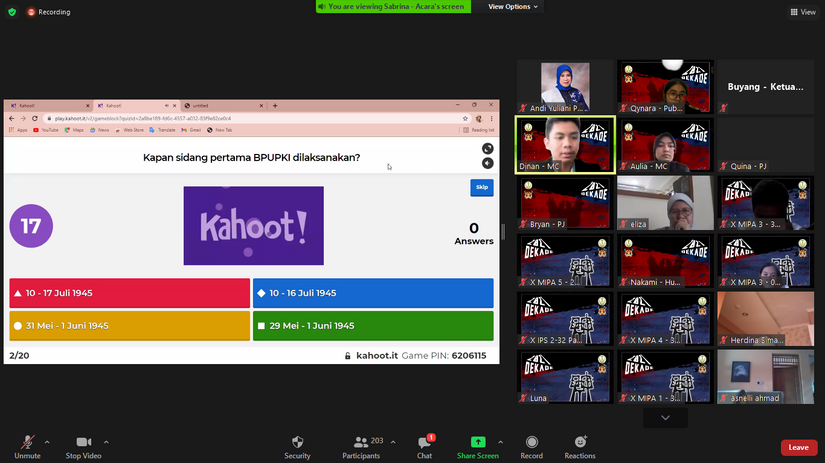Viewport: 825px width, 463px height.
Task: Open the View layout menu
Action: coord(803,12)
